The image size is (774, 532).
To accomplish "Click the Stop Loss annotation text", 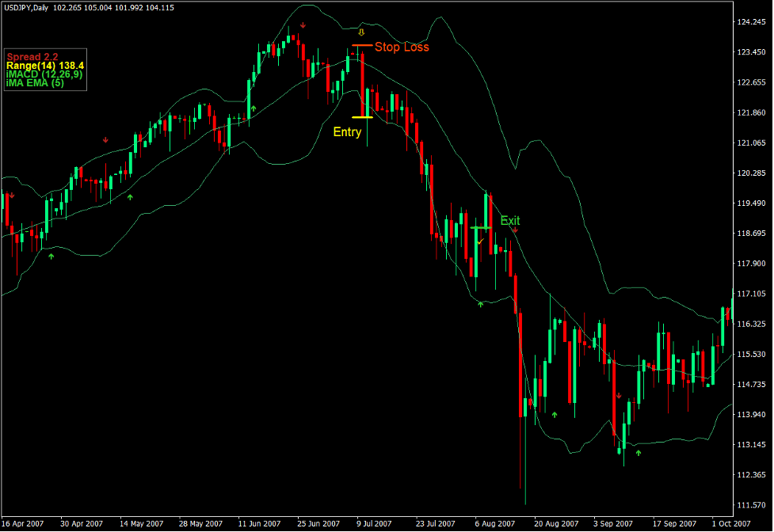I will click(x=402, y=47).
